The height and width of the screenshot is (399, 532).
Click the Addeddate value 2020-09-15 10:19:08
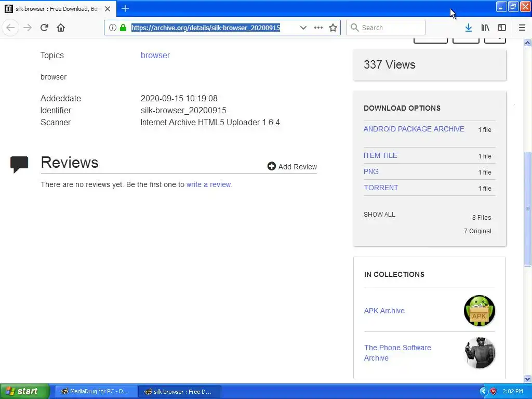[179, 98]
